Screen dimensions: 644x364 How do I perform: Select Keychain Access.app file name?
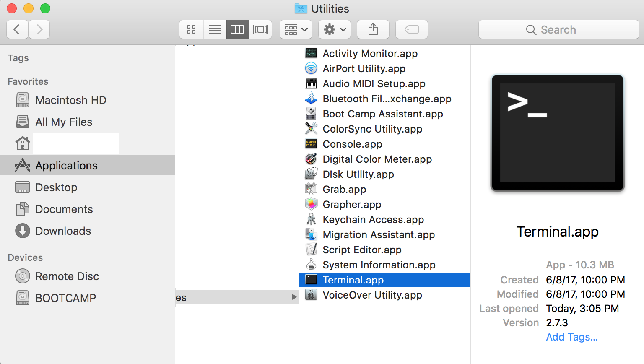pyautogui.click(x=373, y=220)
